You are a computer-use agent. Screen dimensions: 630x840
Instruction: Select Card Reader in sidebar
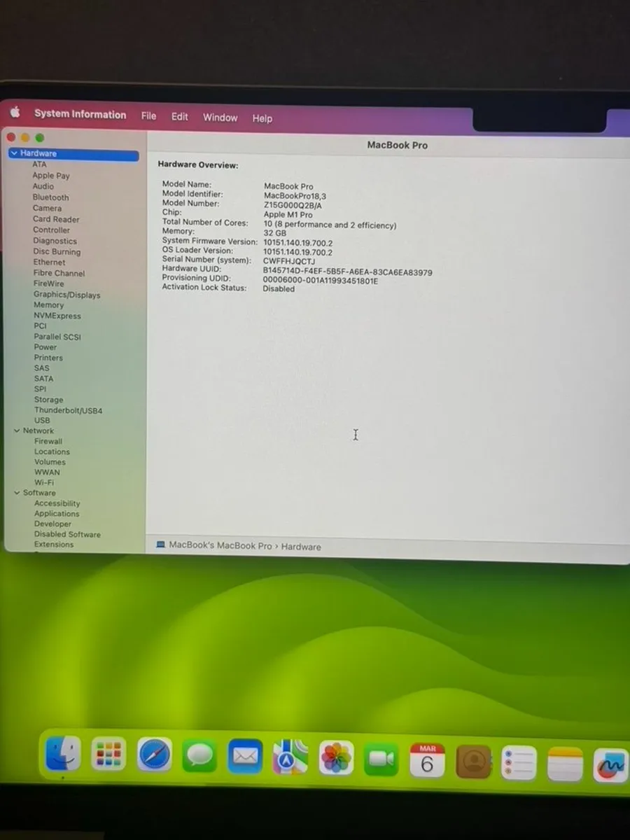pyautogui.click(x=56, y=219)
